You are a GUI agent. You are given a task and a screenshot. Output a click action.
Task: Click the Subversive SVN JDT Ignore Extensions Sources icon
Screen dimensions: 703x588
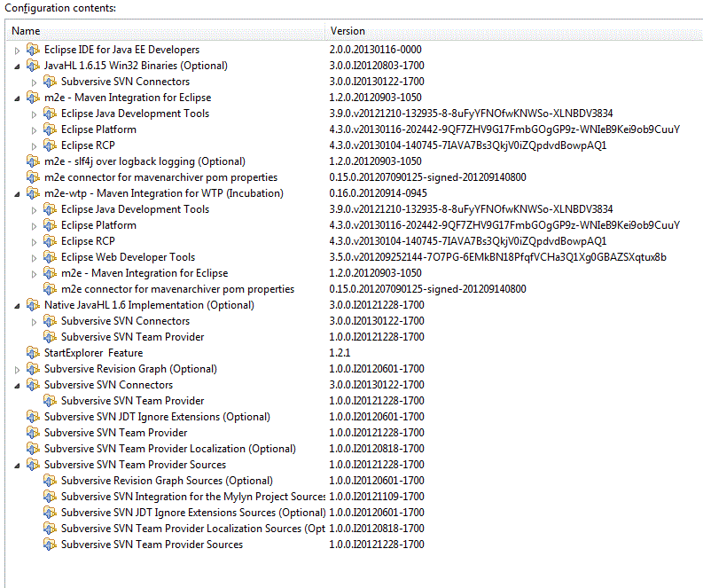[x=50, y=513]
